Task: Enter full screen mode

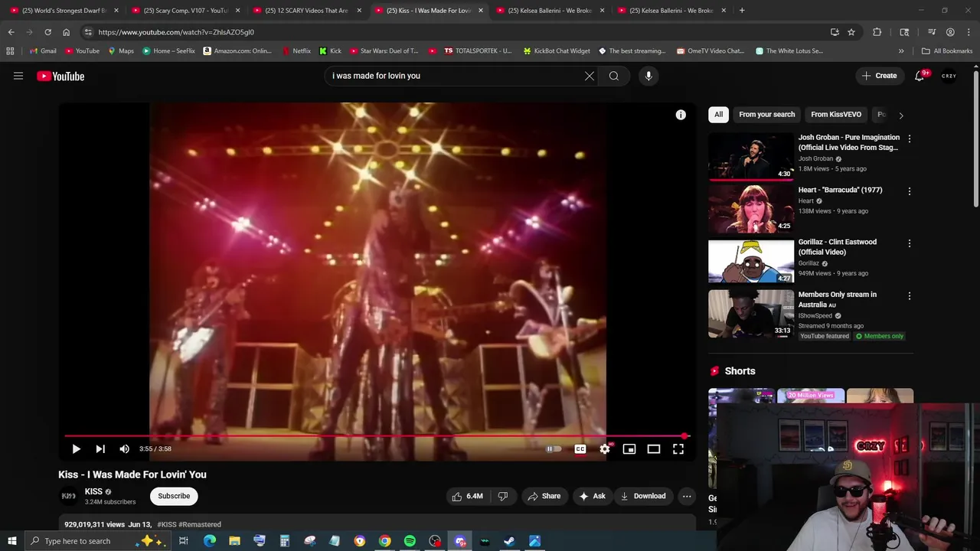Action: point(678,449)
